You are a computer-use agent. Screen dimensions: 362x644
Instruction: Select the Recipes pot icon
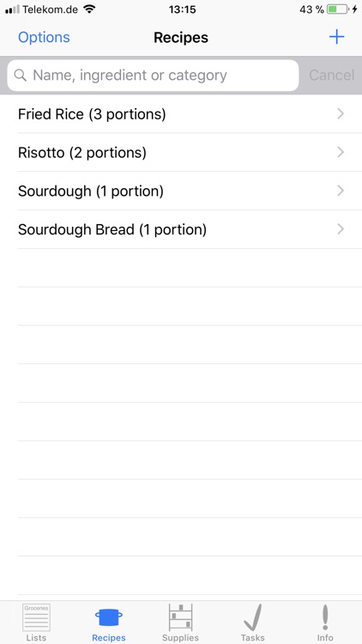point(109,617)
